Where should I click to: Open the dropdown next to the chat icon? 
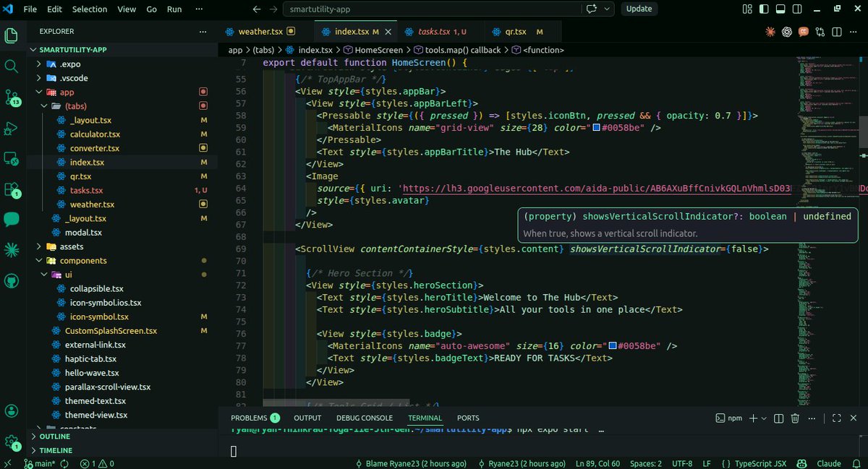pyautogui.click(x=606, y=9)
